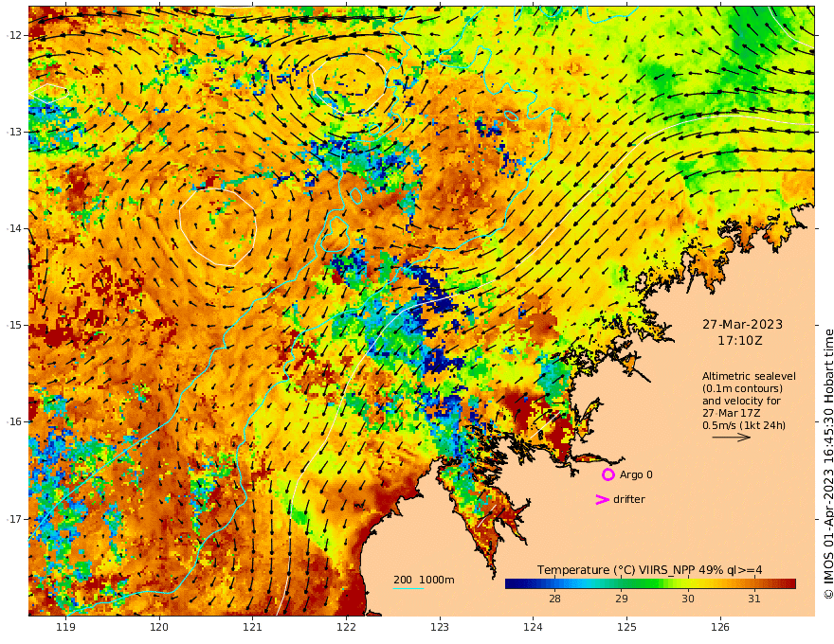The image size is (834, 644).
Task: Click the 'drifter' legend label
Action: (x=629, y=499)
